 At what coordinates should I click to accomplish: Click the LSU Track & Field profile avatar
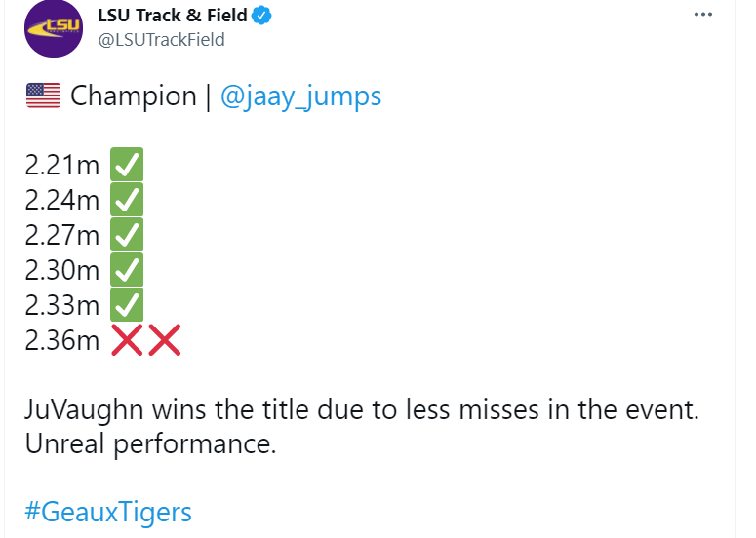54,29
